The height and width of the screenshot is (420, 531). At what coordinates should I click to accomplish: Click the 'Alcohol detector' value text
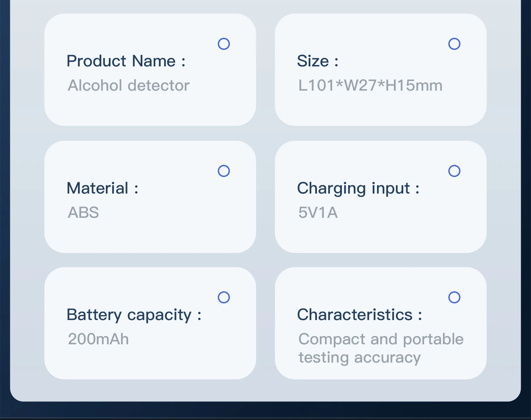point(128,86)
